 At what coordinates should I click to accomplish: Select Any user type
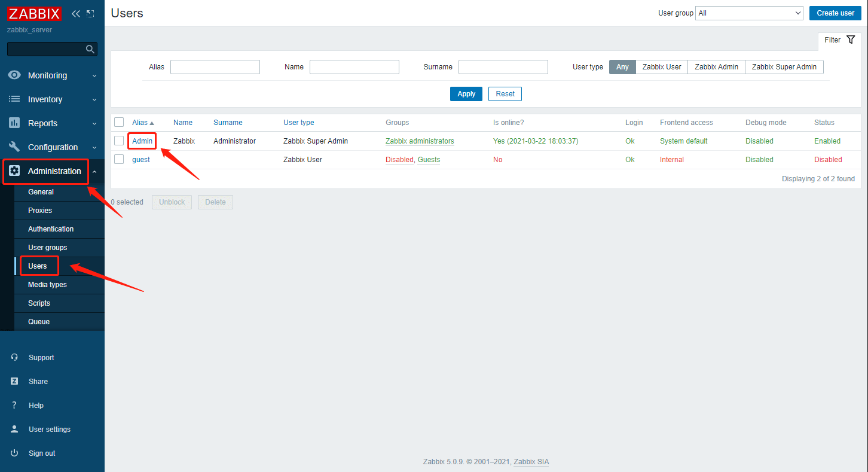click(x=622, y=67)
